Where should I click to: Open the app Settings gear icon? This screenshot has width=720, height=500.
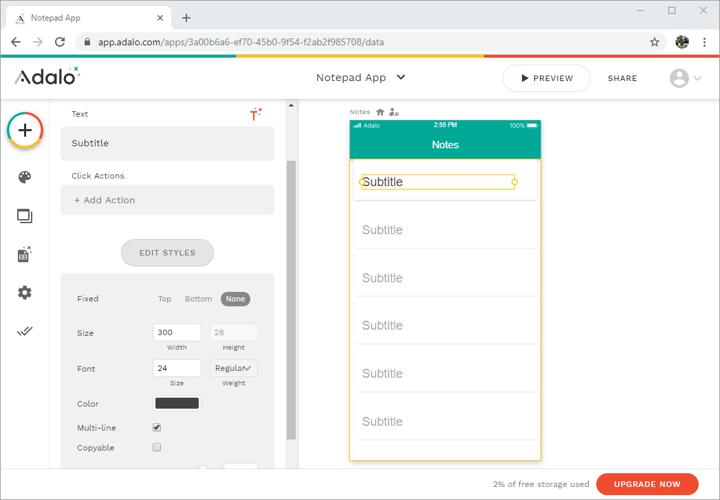[25, 292]
